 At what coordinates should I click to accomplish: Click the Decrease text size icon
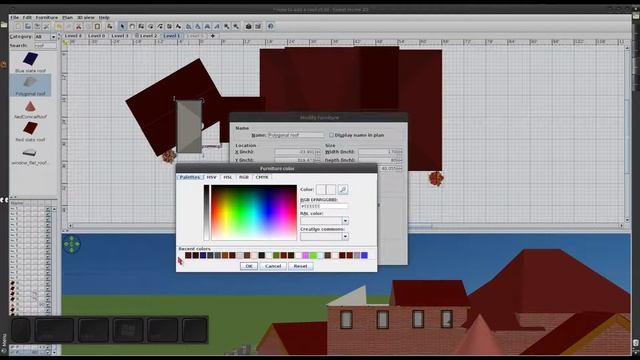(x=198, y=26)
